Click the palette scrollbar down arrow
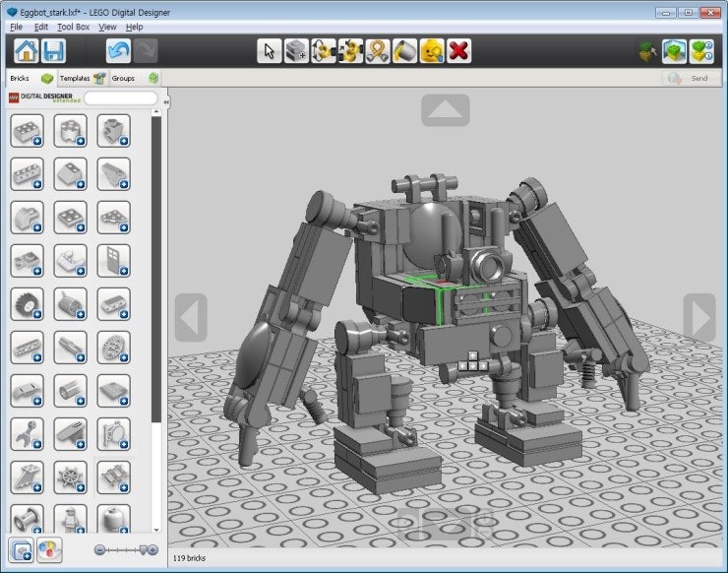Image resolution: width=728 pixels, height=573 pixels. pyautogui.click(x=156, y=530)
